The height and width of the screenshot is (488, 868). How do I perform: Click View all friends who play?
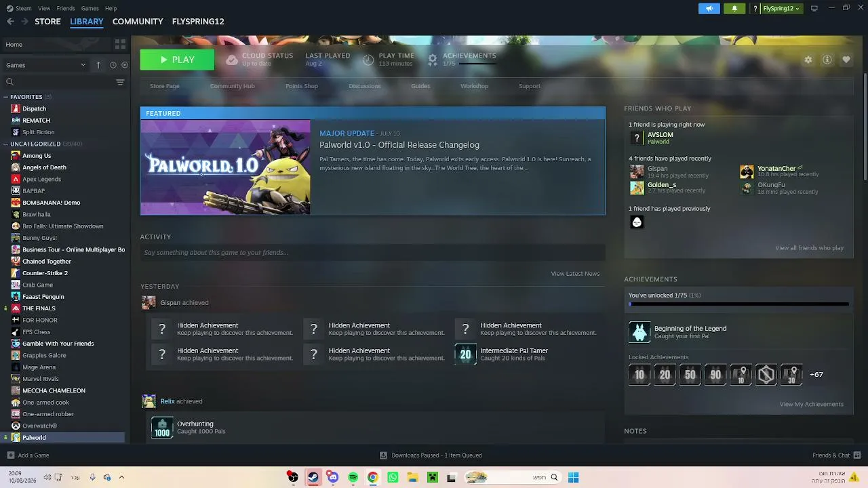coord(810,248)
